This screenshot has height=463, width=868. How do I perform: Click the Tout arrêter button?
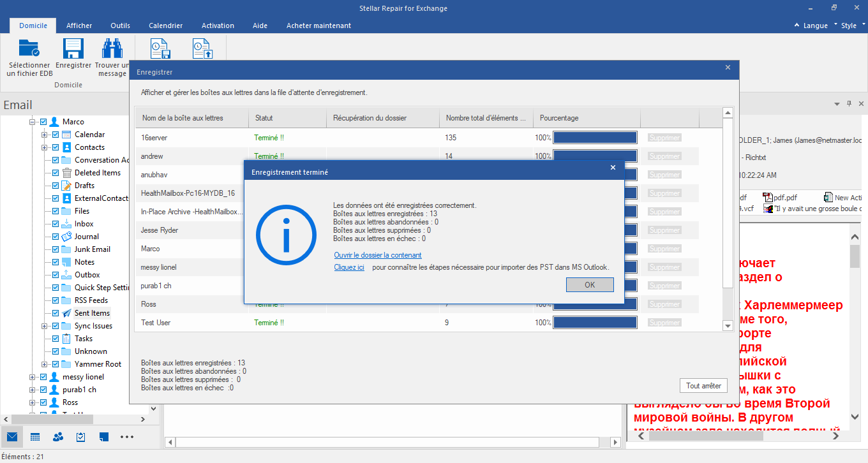pos(703,386)
